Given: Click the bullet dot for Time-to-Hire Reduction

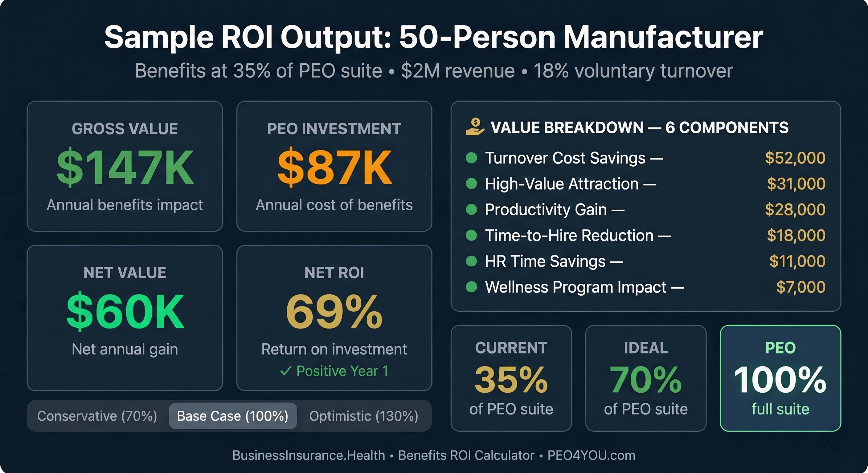Looking at the screenshot, I should 471,235.
